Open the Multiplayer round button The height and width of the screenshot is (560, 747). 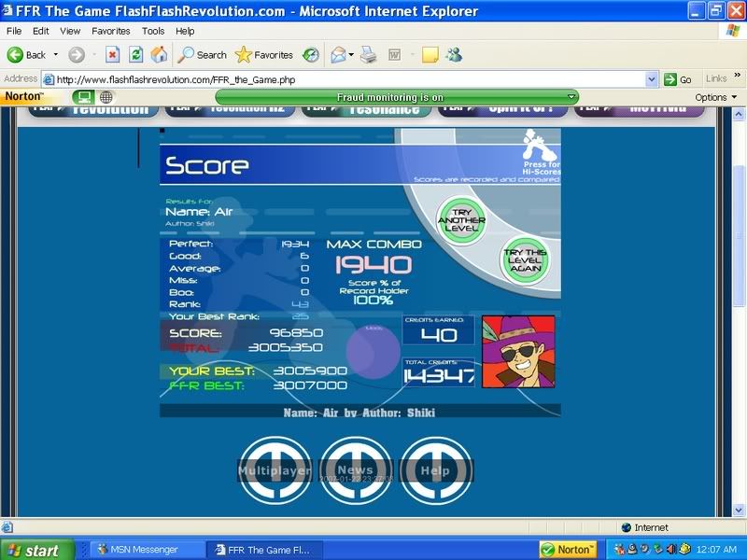coord(274,471)
